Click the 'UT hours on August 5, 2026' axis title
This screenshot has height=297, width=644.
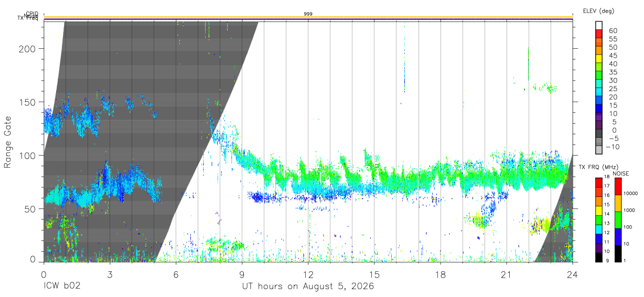coord(308,287)
